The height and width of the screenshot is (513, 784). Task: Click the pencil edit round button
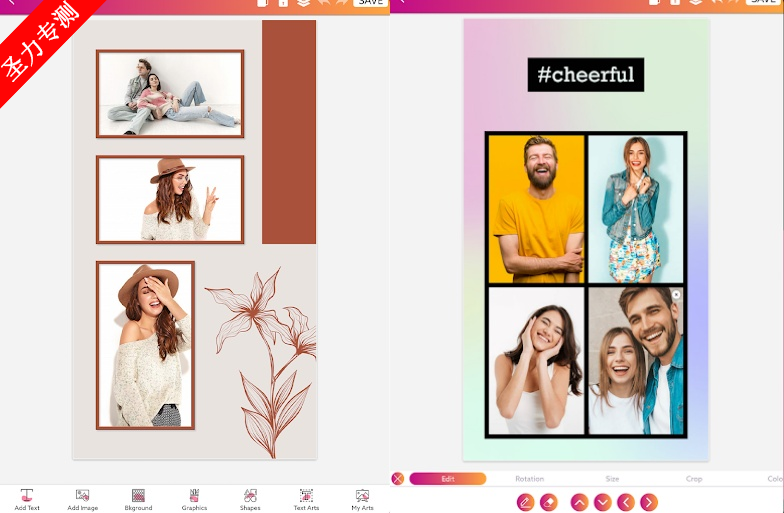pos(526,502)
